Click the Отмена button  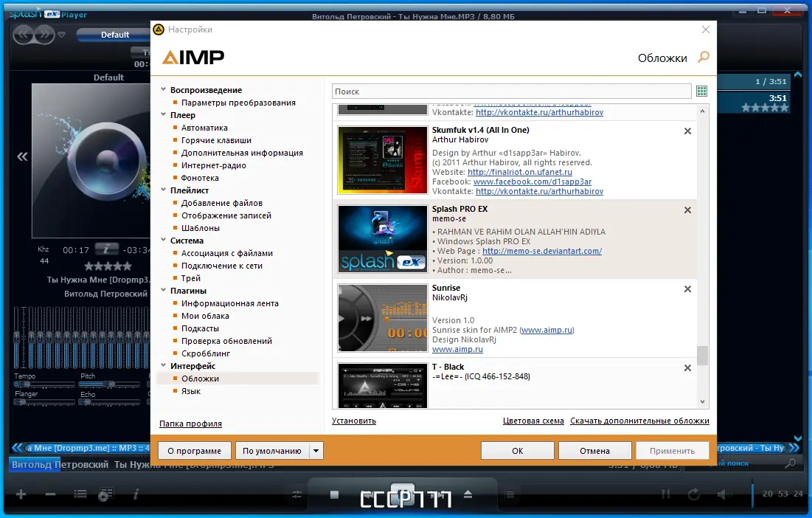(x=594, y=451)
